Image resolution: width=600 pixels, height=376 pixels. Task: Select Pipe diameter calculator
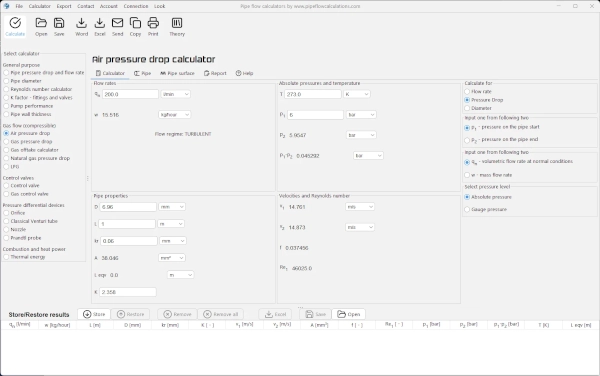click(x=23, y=81)
